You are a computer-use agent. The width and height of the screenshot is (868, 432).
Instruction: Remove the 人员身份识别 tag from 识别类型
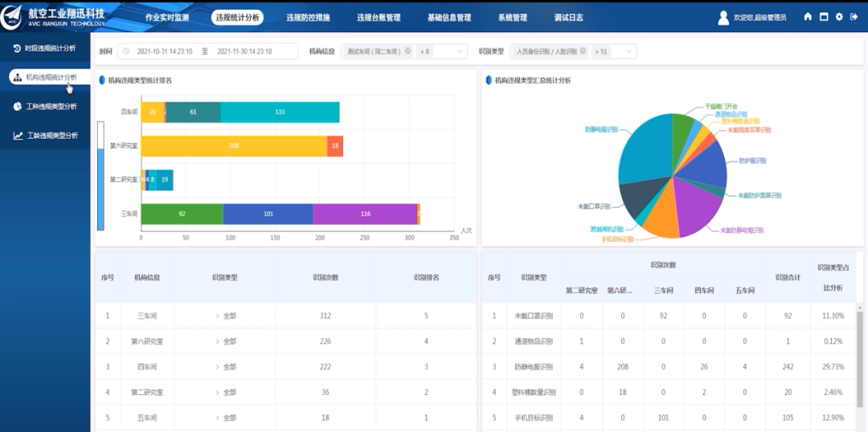(x=583, y=51)
